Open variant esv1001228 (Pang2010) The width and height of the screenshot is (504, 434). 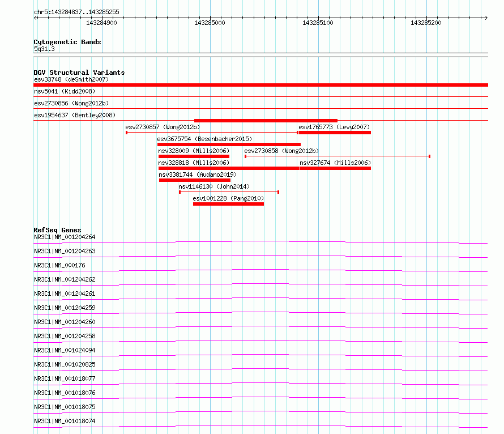click(228, 198)
